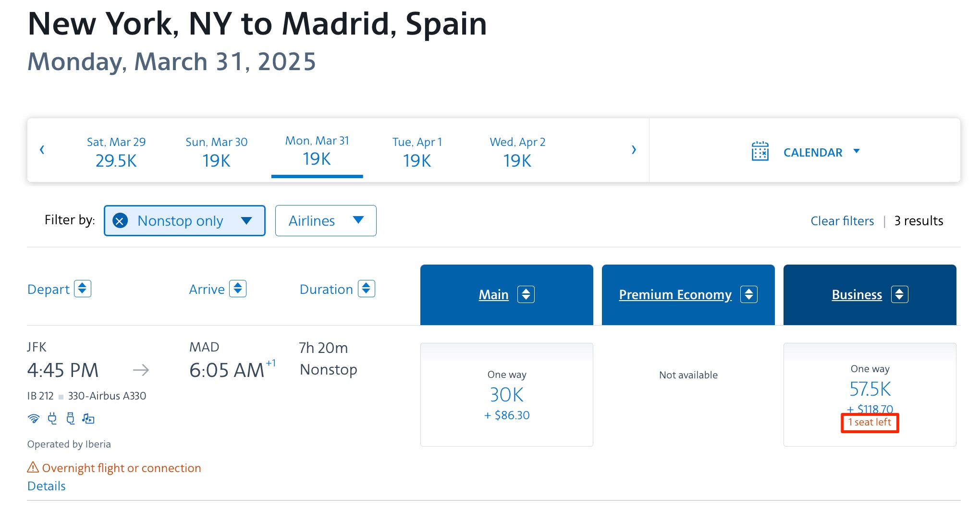The image size is (980, 509).
Task: Click the overnight flight warning triangle icon
Action: 33,467
